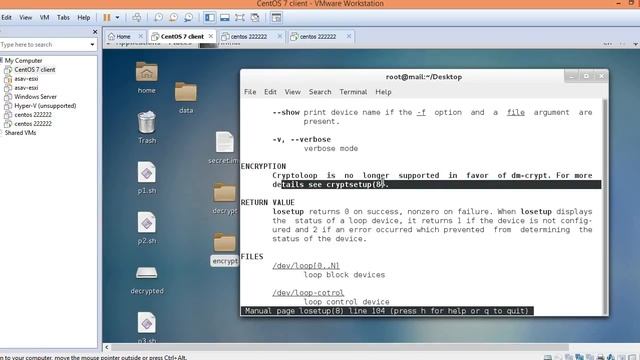Screen dimensions: 640x360
Task: Send Ctrl+Alt+Del to the VM icon
Action: 137,18
